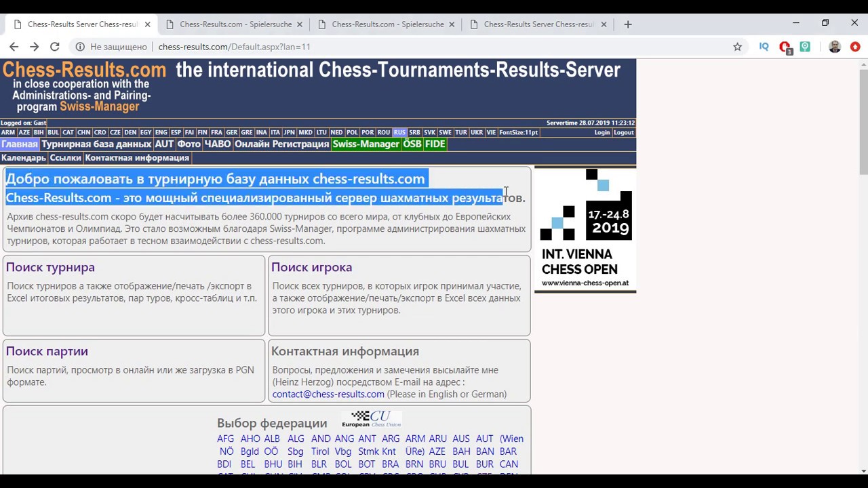
Task: Click the contact@chess-results.com email link
Action: tap(328, 394)
